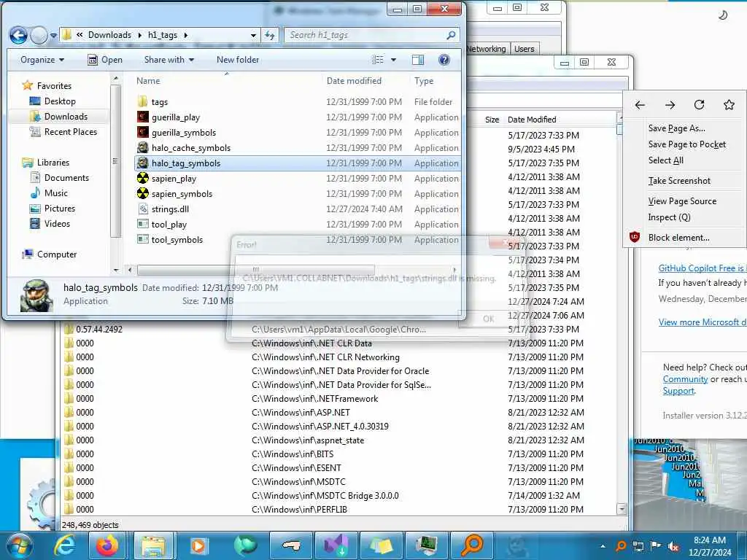Open the Organize menu
This screenshot has height=560, width=747.
pyautogui.click(x=42, y=60)
